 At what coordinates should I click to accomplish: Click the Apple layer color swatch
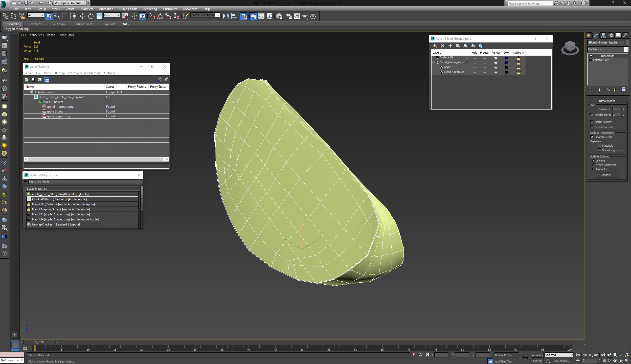click(506, 67)
